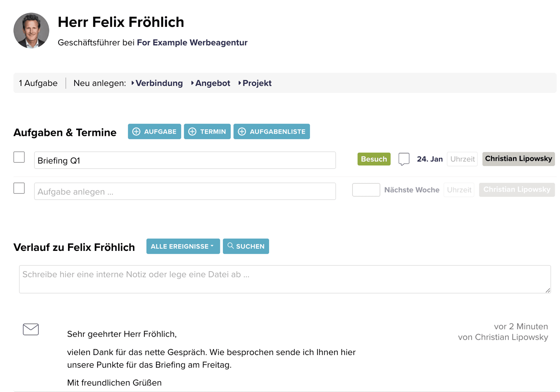Click the plus icon on the Aufgabenliste button
The image size is (560, 392).
click(242, 131)
